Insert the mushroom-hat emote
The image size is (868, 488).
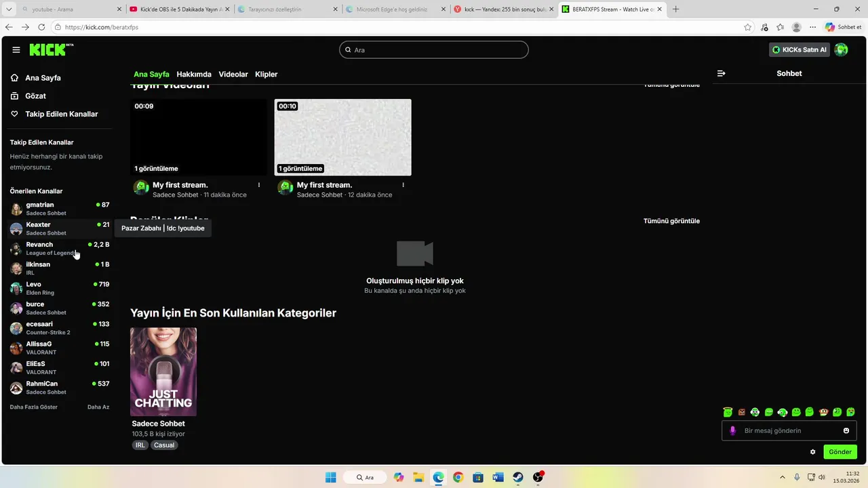823,412
